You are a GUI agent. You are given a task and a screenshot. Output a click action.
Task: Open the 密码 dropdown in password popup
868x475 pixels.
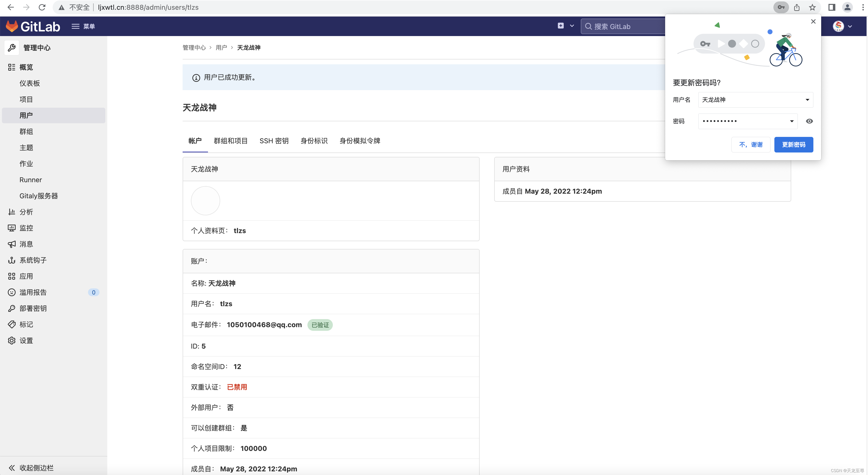(x=748, y=121)
